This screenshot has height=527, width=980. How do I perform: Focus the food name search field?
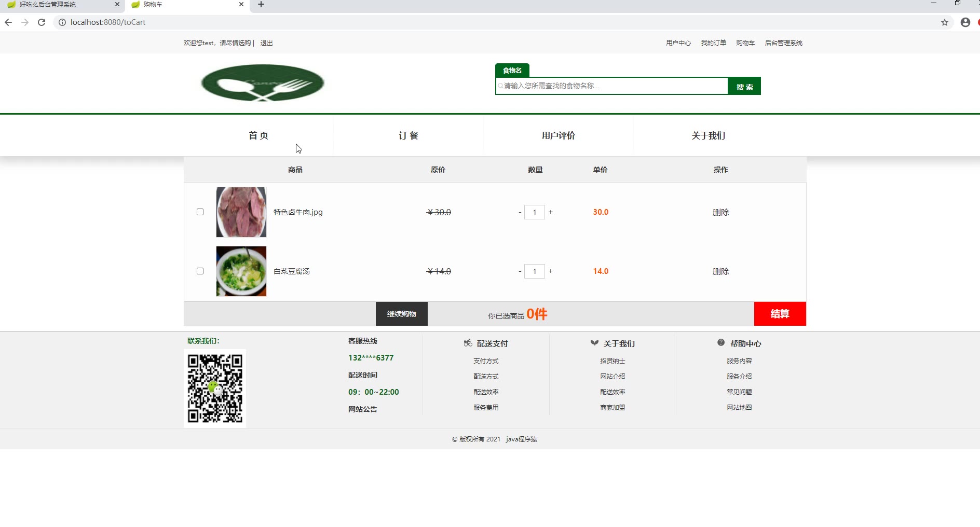click(612, 86)
